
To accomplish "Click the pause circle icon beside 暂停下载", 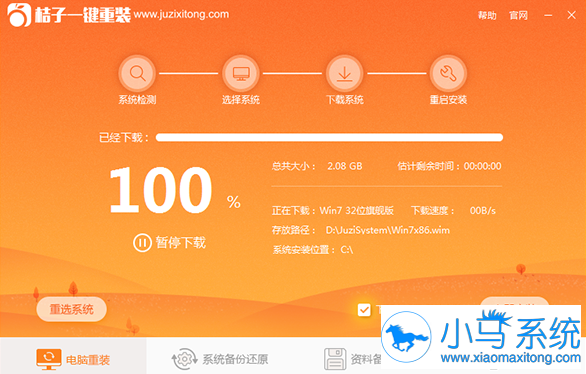I will point(142,243).
